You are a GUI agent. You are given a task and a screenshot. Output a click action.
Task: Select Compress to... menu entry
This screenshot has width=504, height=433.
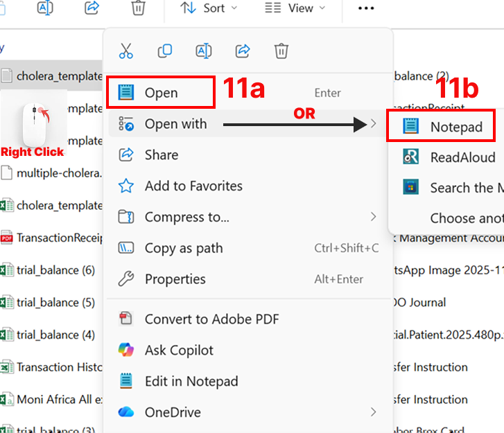pos(247,217)
